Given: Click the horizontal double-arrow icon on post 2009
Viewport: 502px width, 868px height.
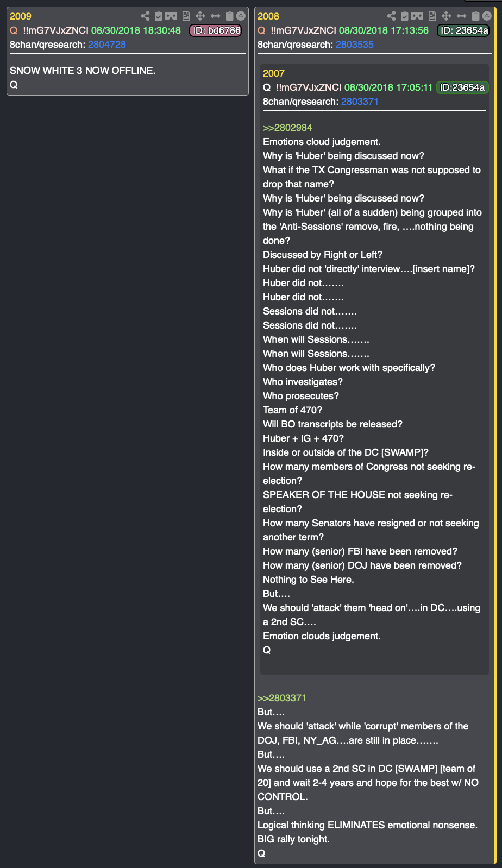Looking at the screenshot, I should tap(215, 16).
